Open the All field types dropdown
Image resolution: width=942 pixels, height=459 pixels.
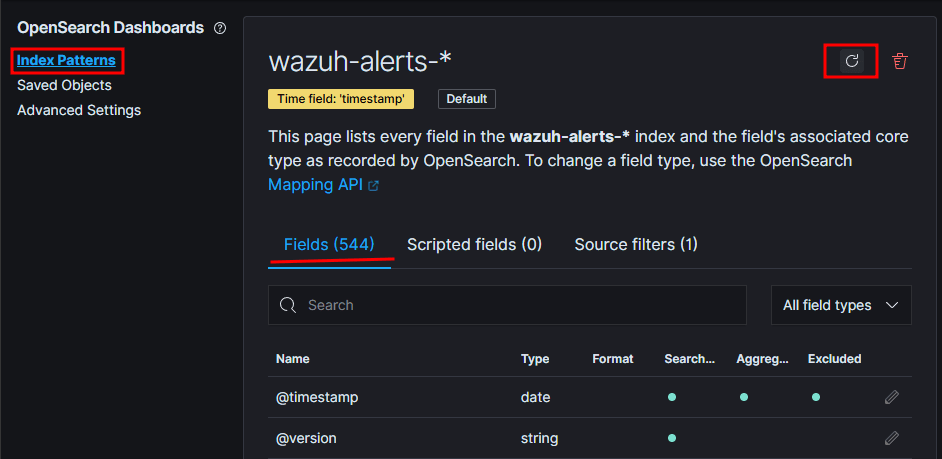[841, 305]
